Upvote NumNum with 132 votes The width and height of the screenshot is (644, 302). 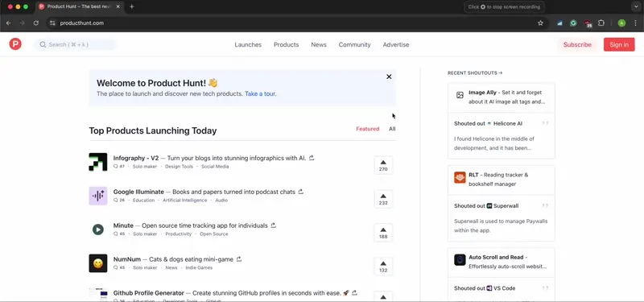[383, 267]
